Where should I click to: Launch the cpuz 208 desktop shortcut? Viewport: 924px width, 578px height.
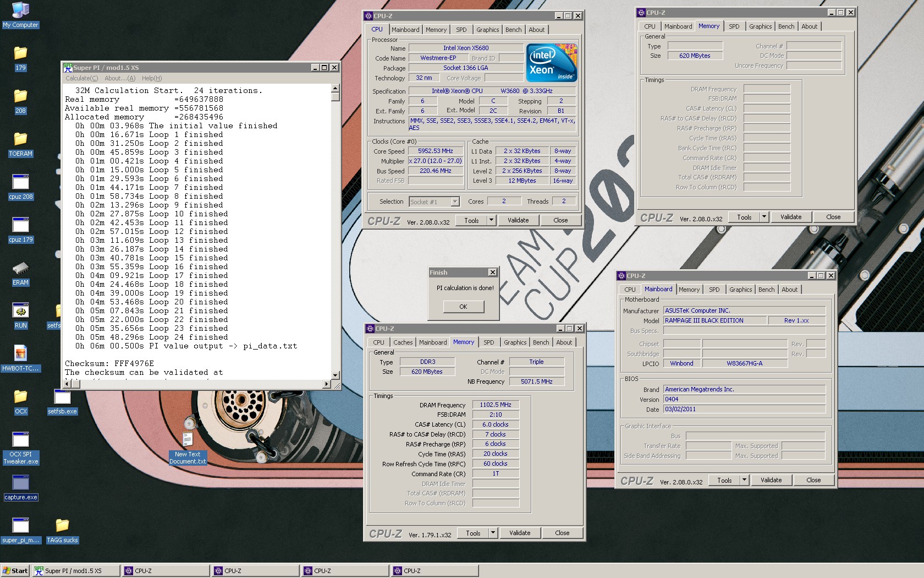click(20, 187)
